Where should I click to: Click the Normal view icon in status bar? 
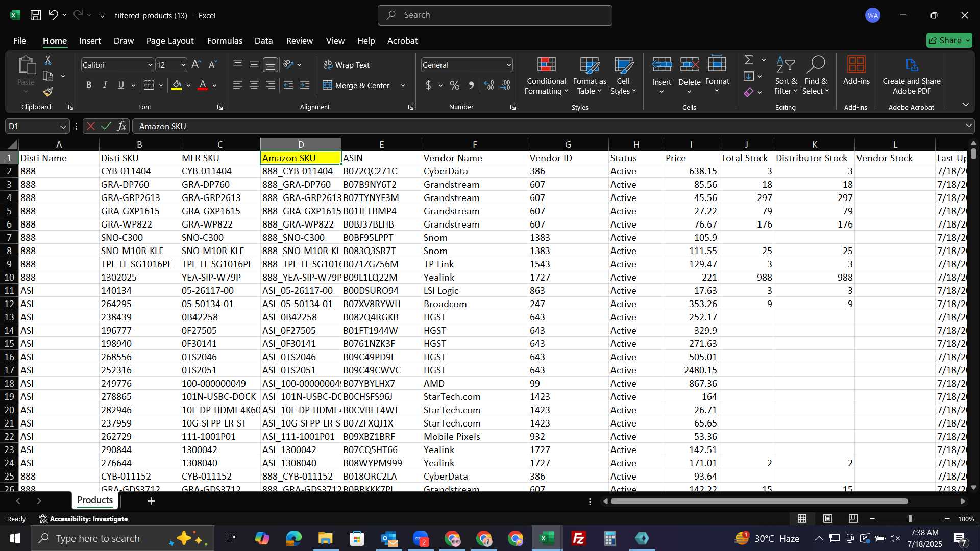(802, 519)
